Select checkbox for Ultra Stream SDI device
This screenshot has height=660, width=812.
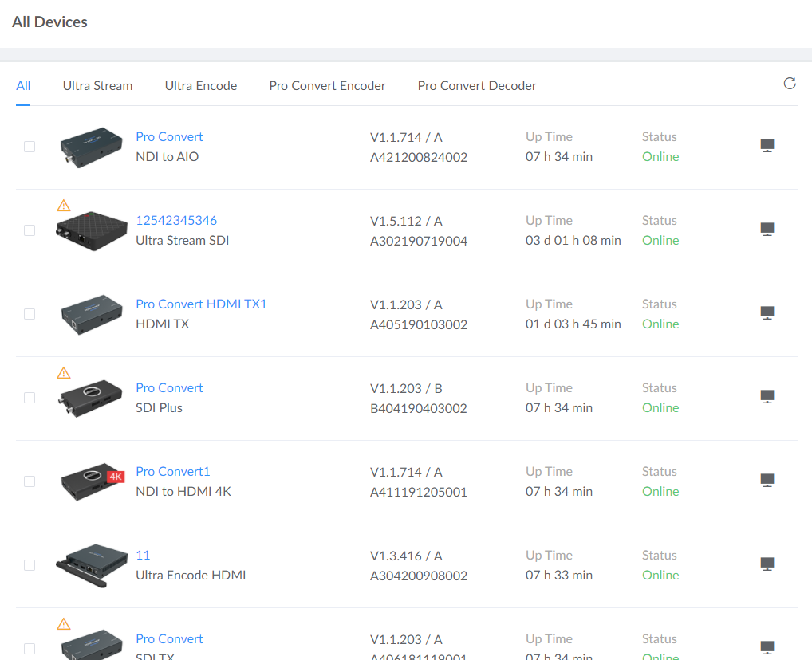(x=30, y=230)
